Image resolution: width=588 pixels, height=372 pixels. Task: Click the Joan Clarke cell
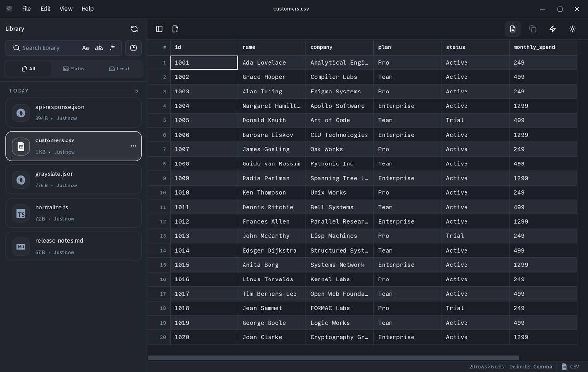(x=272, y=337)
